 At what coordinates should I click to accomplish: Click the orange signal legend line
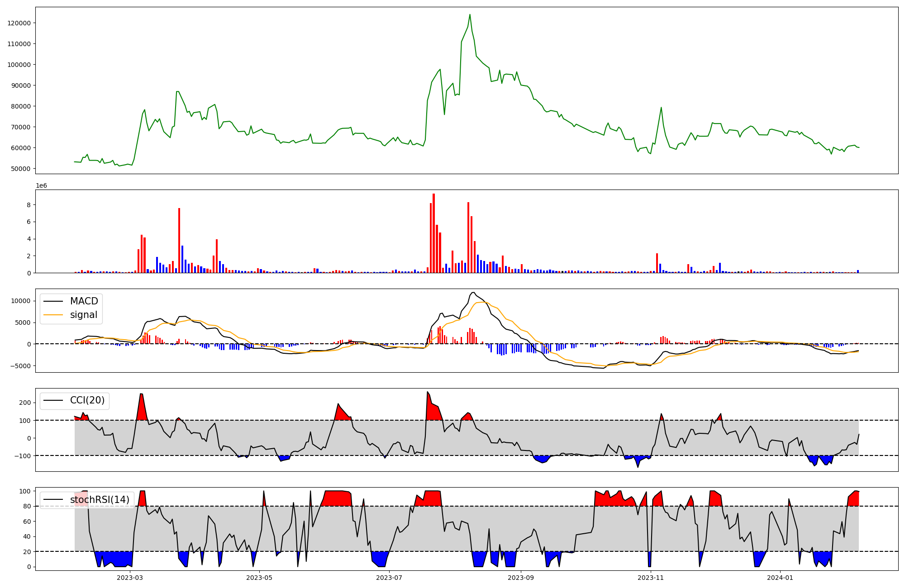[53, 315]
